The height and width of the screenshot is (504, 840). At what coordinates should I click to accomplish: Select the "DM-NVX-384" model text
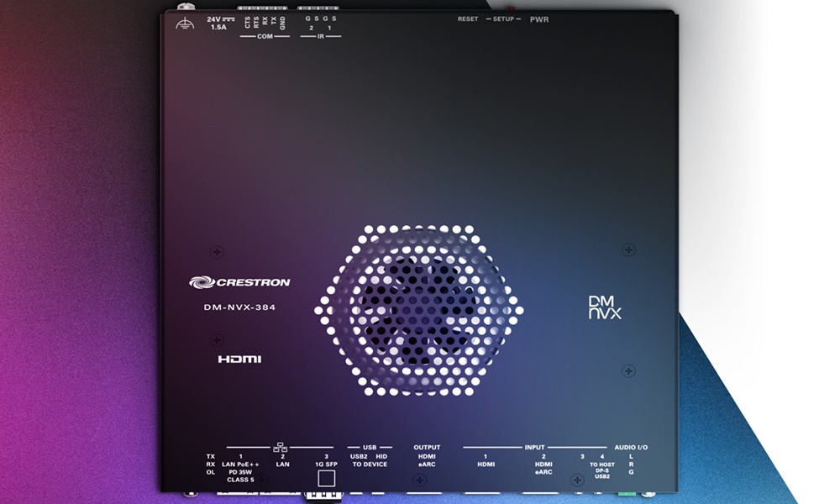[239, 307]
